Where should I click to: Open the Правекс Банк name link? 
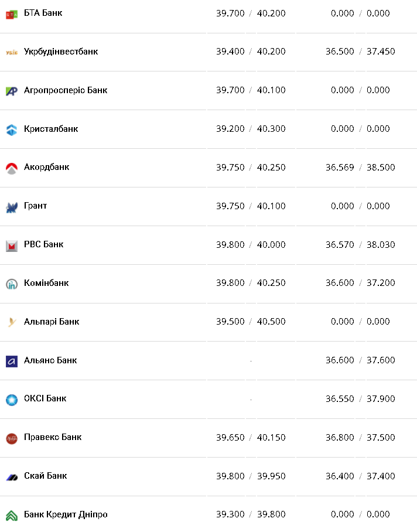53,437
